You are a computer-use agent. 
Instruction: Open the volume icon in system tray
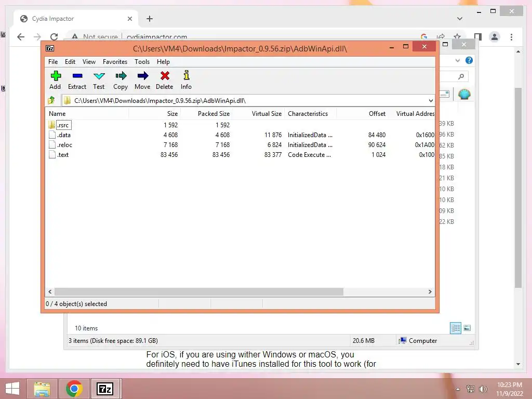[483, 389]
